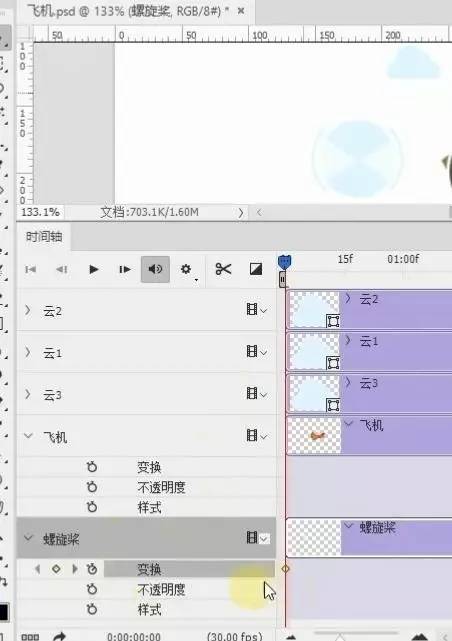Add or remove keyframe diamond for 螺旋桨 变换
The width and height of the screenshot is (452, 641).
click(56, 569)
